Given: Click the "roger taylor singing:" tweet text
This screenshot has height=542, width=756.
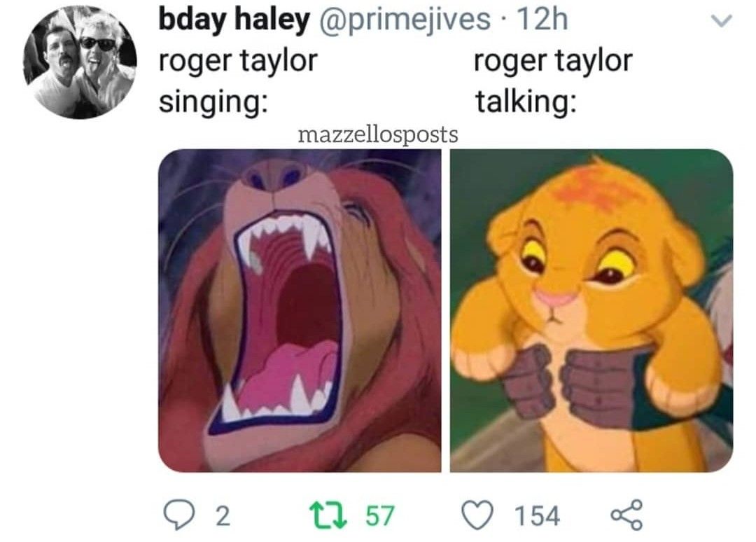Looking at the screenshot, I should coord(238,81).
